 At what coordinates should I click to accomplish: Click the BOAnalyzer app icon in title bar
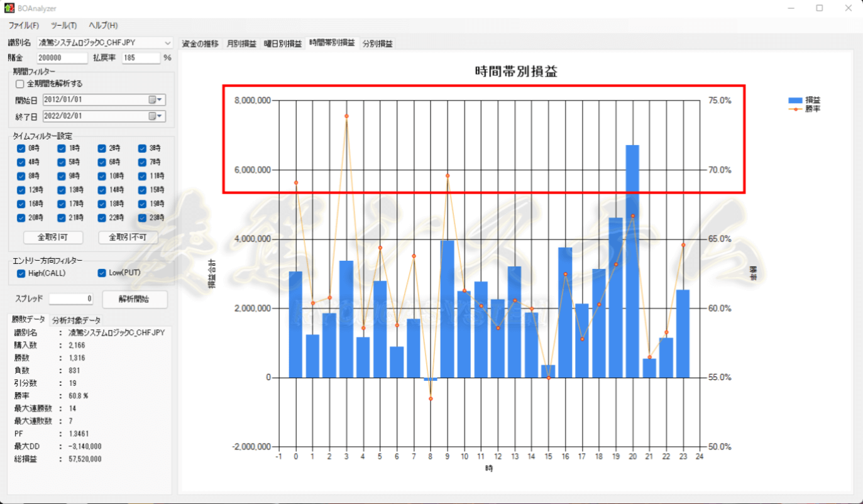pyautogui.click(x=9, y=8)
